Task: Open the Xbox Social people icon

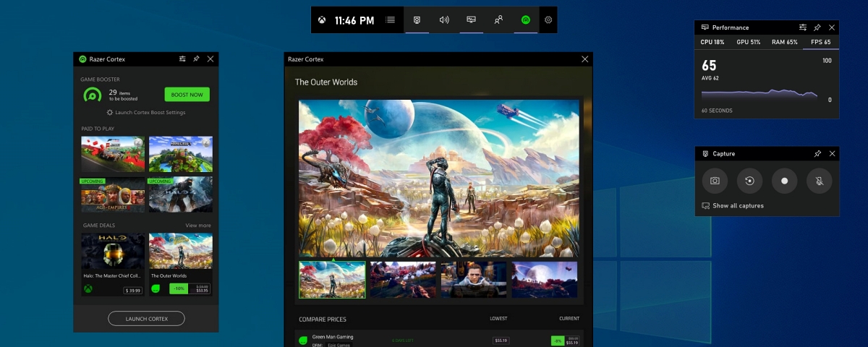Action: pos(498,20)
